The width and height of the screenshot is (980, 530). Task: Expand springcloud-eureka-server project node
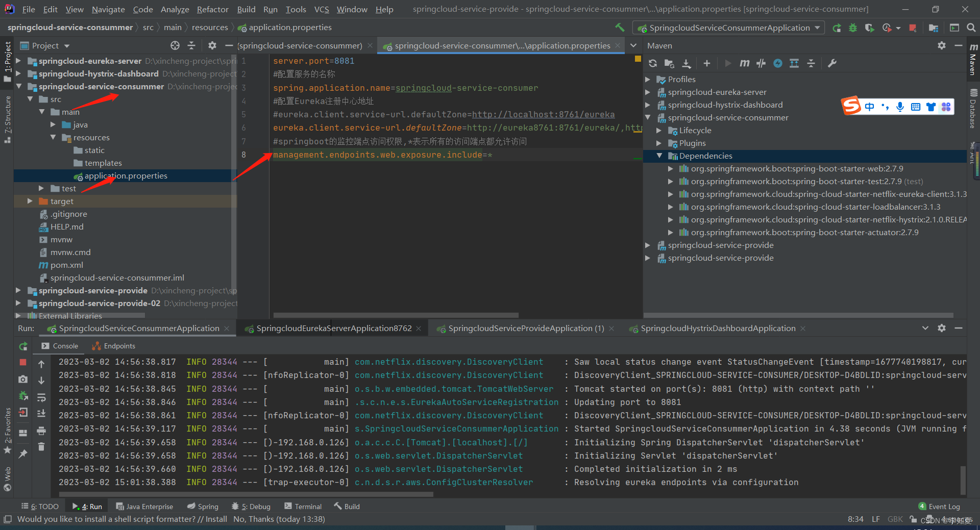pyautogui.click(x=18, y=61)
